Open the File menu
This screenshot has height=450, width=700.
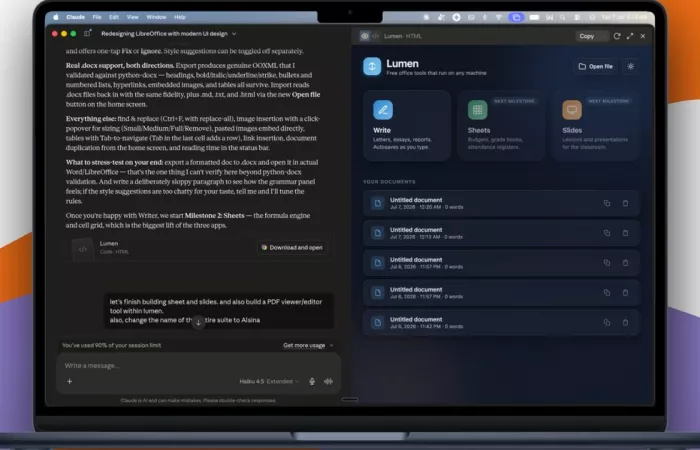pos(97,17)
